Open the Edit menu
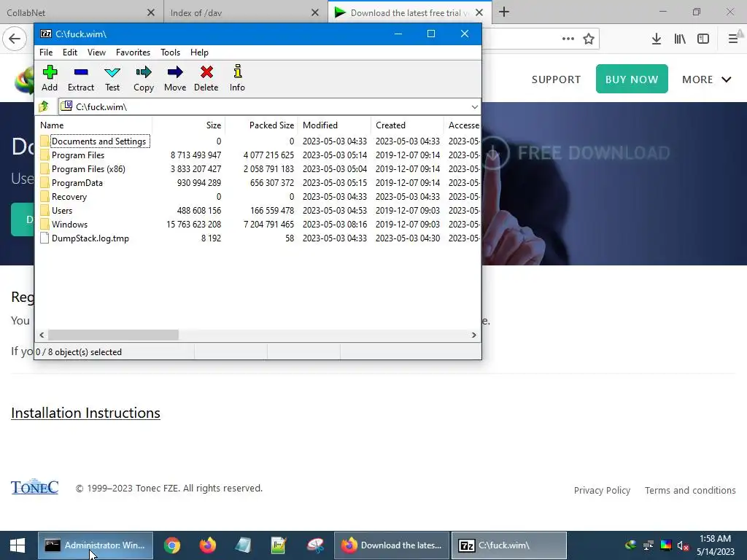The width and height of the screenshot is (747, 560). [x=69, y=52]
